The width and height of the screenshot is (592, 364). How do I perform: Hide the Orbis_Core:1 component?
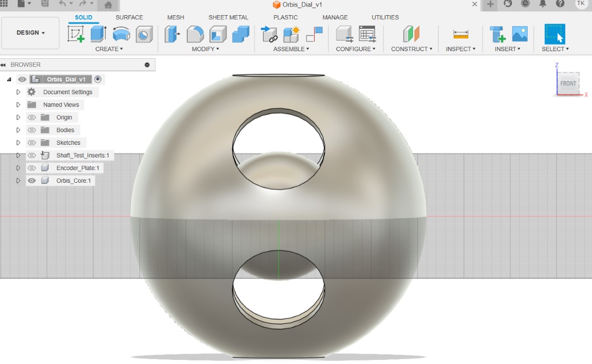(31, 181)
